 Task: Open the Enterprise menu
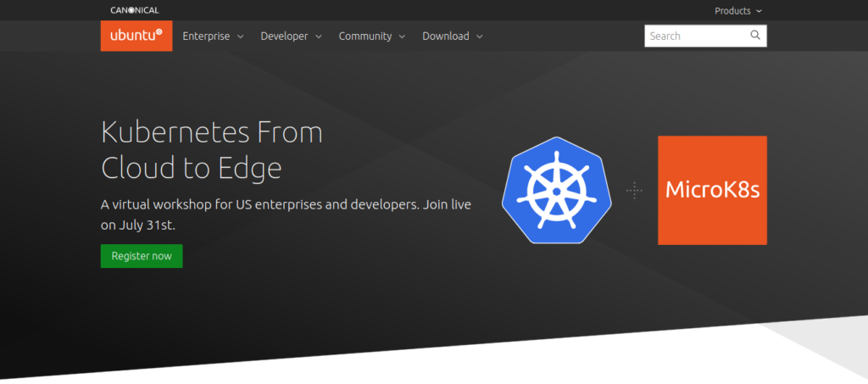[x=213, y=36]
